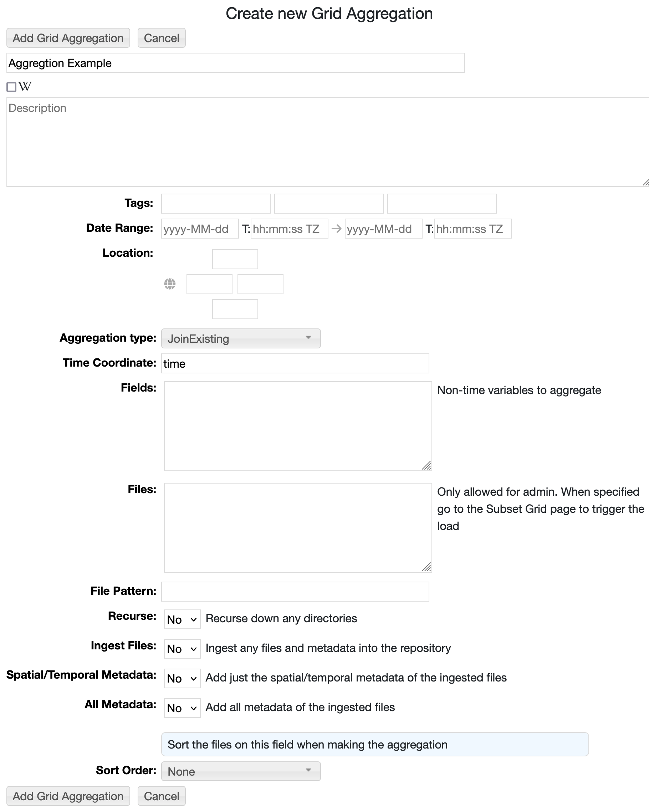Click the west Location input box
The height and width of the screenshot is (812, 649).
[209, 284]
